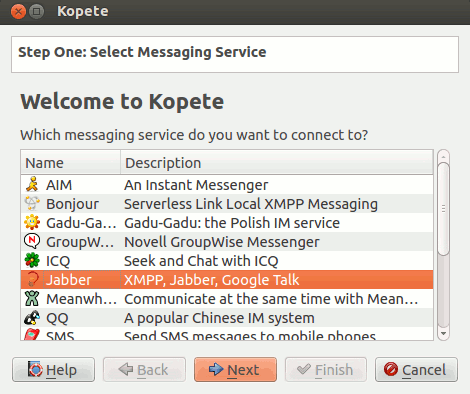Click 'An Instant Messenger' description
The image size is (470, 394).
196,185
